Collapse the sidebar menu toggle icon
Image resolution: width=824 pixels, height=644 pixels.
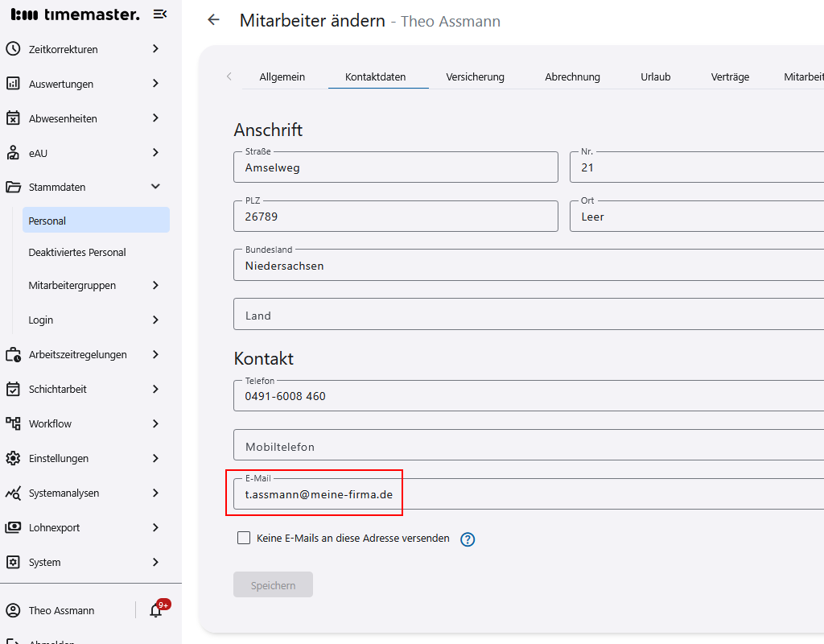pyautogui.click(x=160, y=14)
